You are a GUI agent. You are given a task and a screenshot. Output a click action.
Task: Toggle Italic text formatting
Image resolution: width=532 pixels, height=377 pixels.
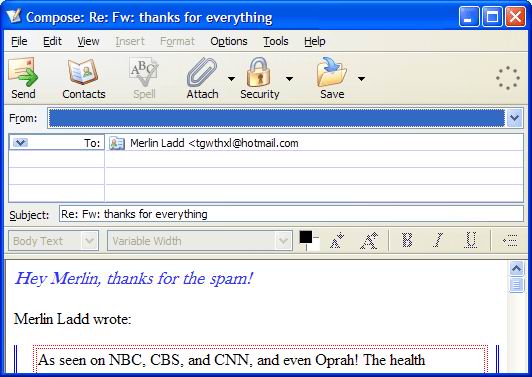[x=438, y=240]
